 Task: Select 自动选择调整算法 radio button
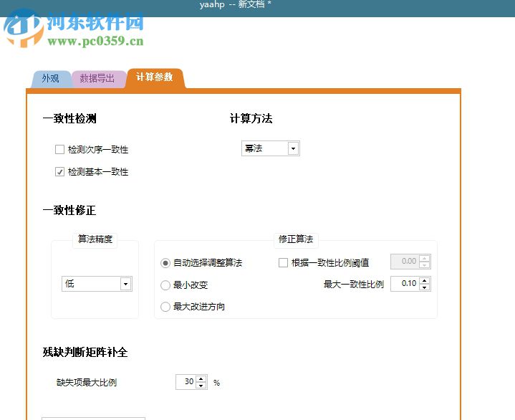click(165, 263)
